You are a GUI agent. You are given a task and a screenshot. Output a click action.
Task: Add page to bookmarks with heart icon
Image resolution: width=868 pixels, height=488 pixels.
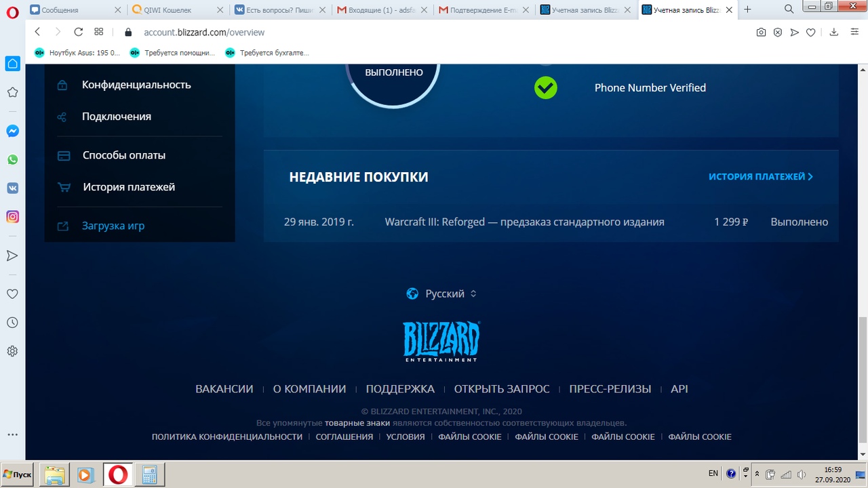click(810, 33)
